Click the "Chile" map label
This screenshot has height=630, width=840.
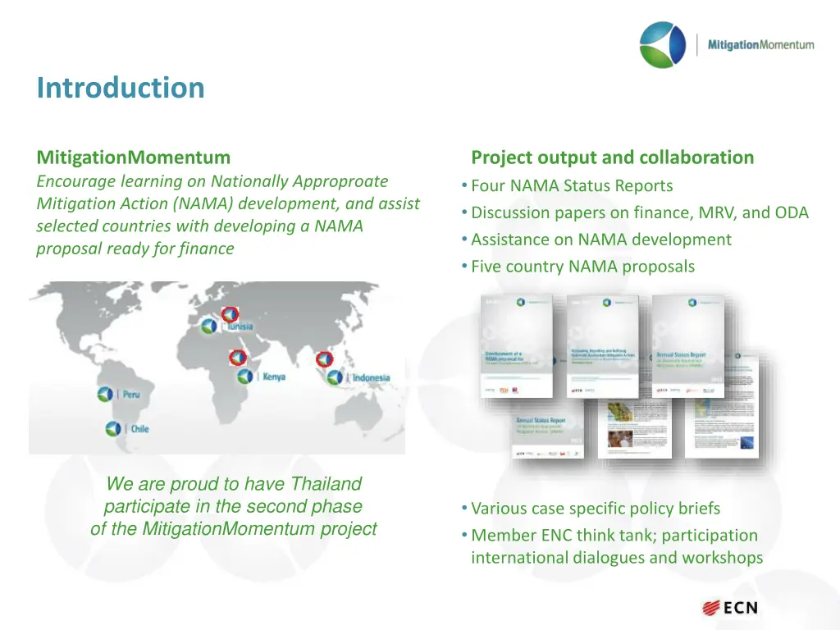[x=139, y=428]
